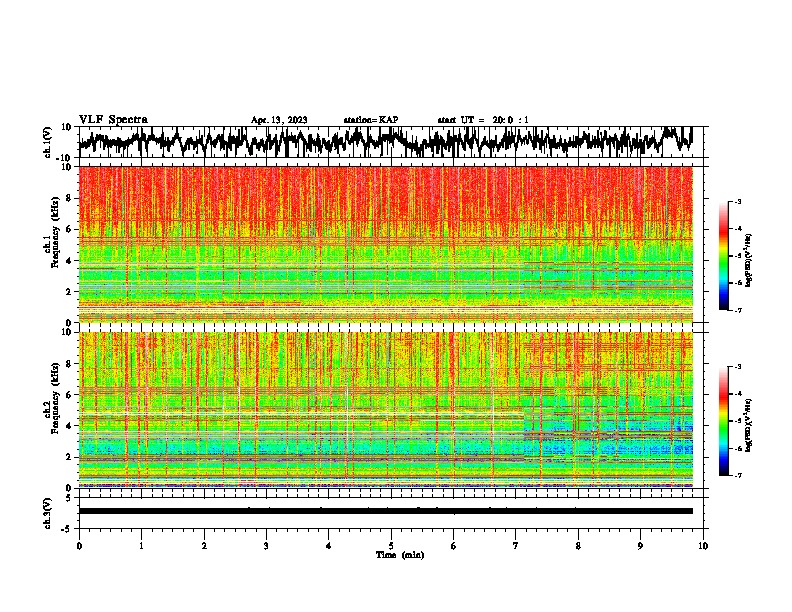Click the ch.2 color scale log(PSD) label
Screen dimensions: 792x612
[x=749, y=425]
